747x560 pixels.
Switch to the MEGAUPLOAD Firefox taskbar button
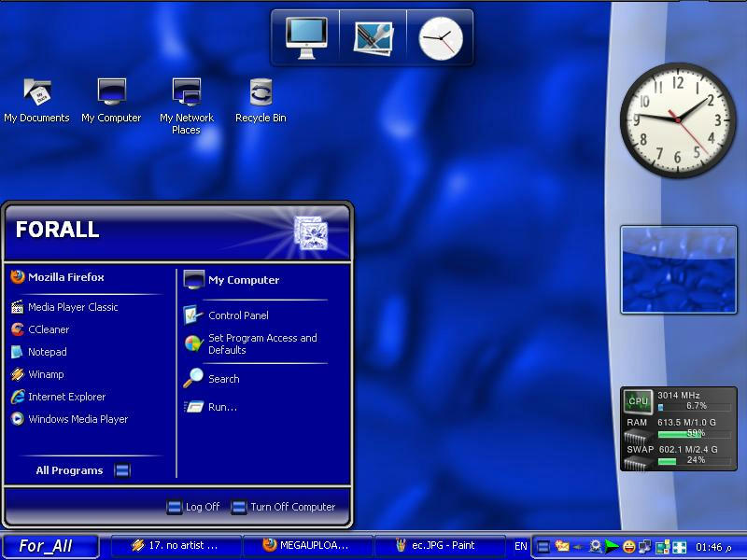tap(308, 546)
